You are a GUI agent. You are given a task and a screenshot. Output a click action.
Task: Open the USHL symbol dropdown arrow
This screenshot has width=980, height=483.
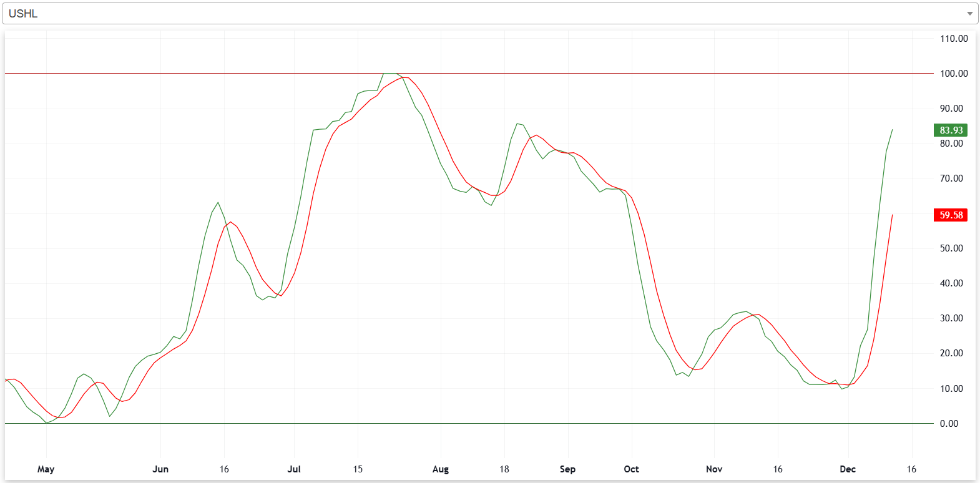(969, 14)
